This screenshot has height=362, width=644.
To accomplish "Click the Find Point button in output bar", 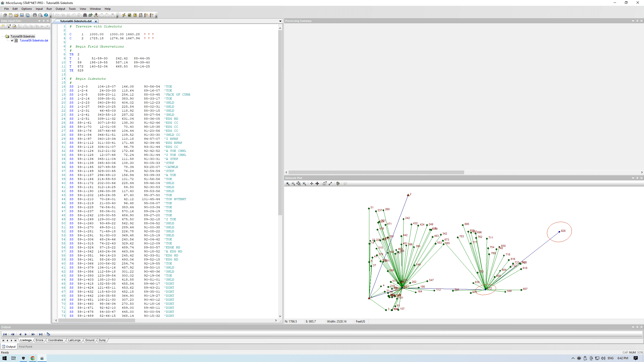I will (x=25, y=347).
